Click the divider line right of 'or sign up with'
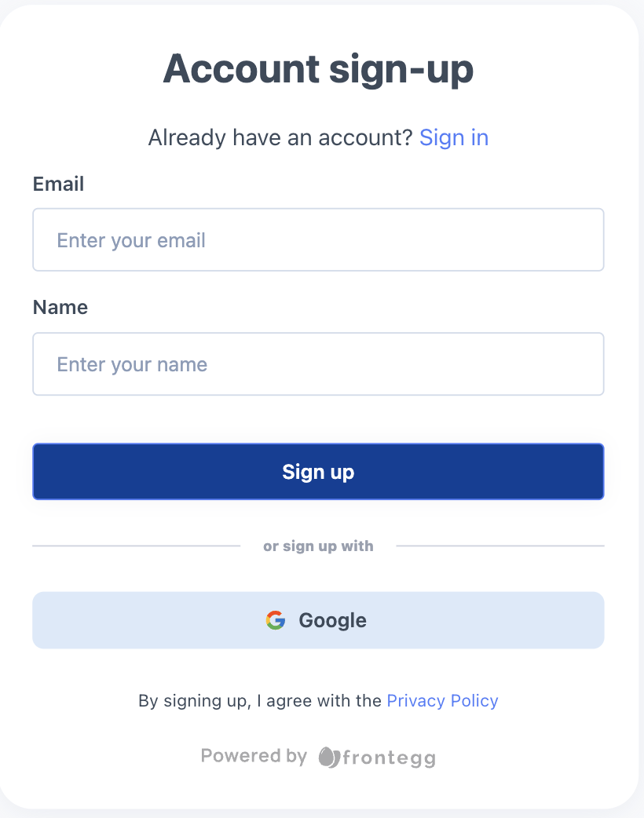This screenshot has width=644, height=818. pyautogui.click(x=500, y=546)
